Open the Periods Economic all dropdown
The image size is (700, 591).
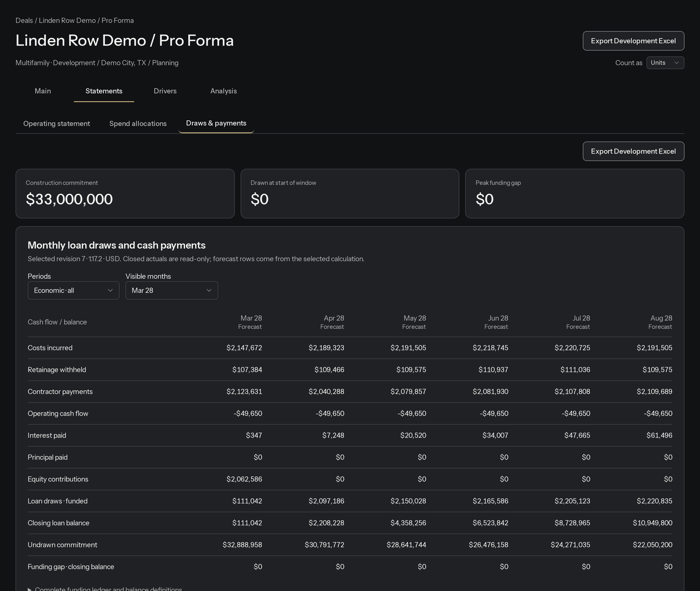(x=73, y=290)
